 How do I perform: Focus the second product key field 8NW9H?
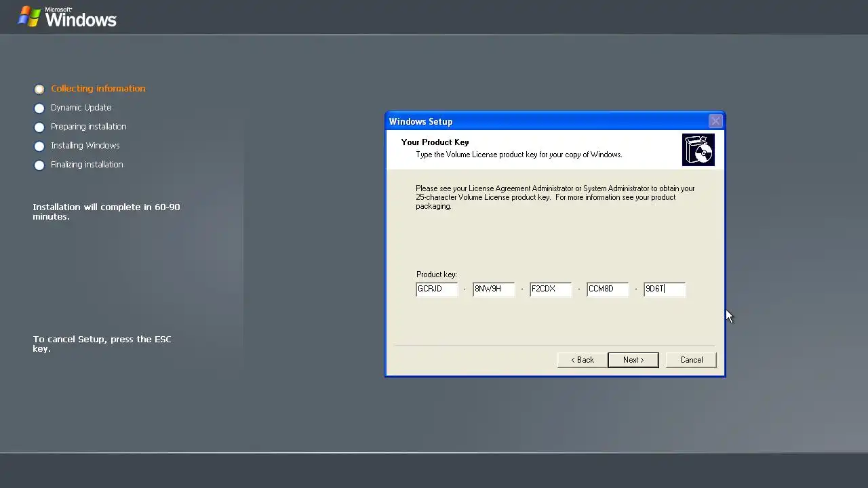click(x=494, y=289)
